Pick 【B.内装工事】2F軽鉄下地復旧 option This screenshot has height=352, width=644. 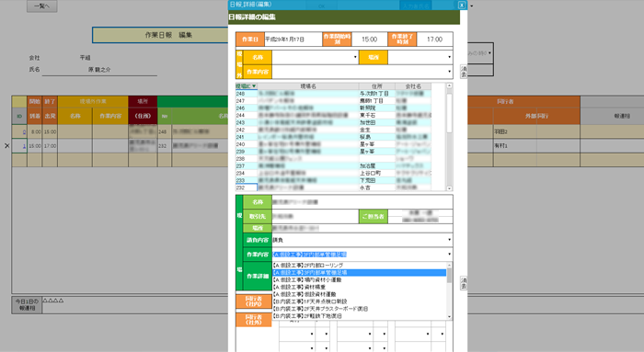pyautogui.click(x=360, y=316)
